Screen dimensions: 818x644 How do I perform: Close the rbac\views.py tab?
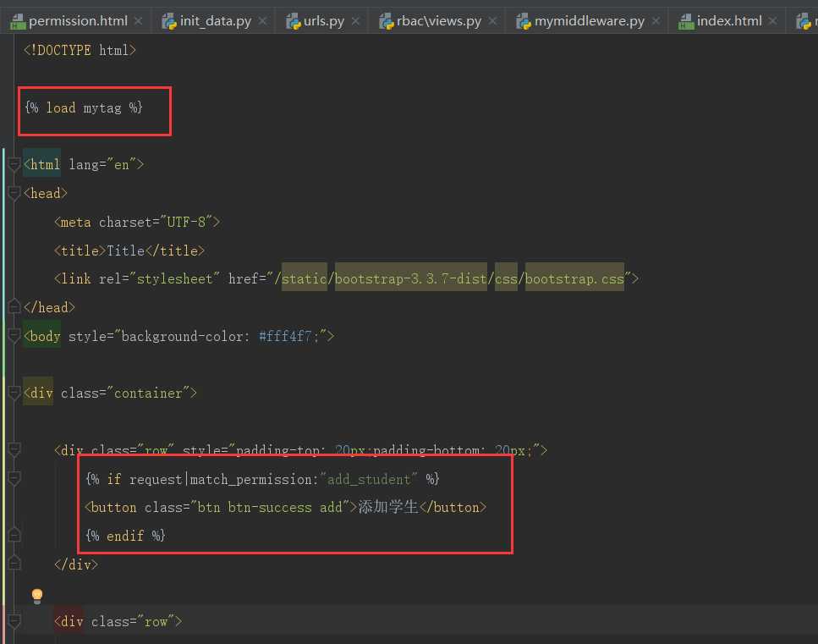(x=492, y=21)
